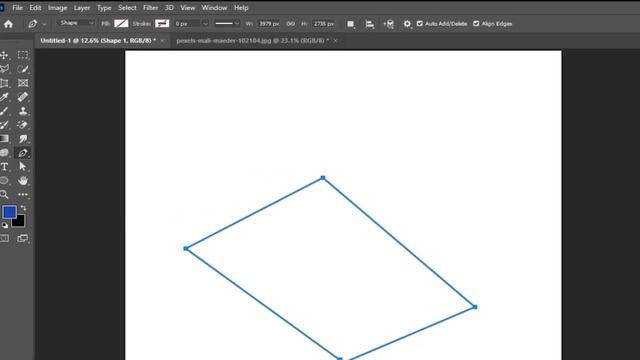Click the stroke width px field
640x360 pixels.
[187, 24]
